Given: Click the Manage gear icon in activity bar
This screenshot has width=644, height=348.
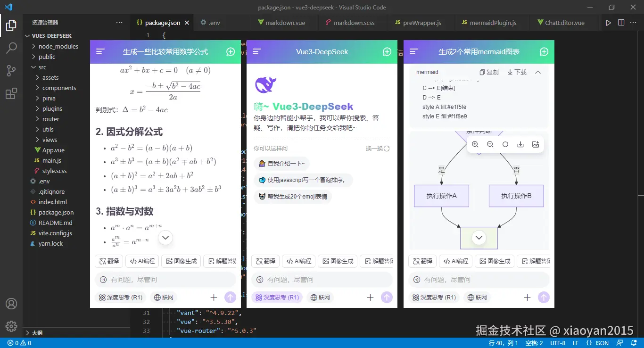Looking at the screenshot, I should coord(11,326).
